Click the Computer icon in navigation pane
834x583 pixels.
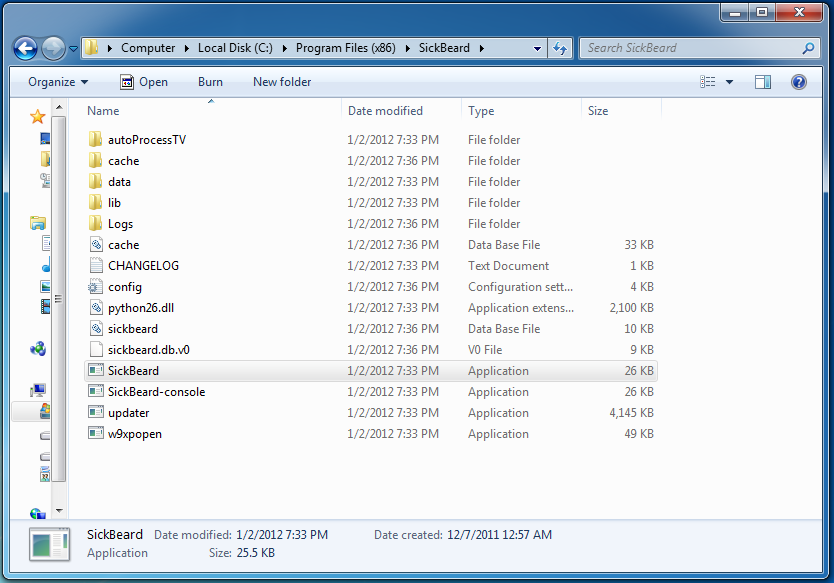38,391
